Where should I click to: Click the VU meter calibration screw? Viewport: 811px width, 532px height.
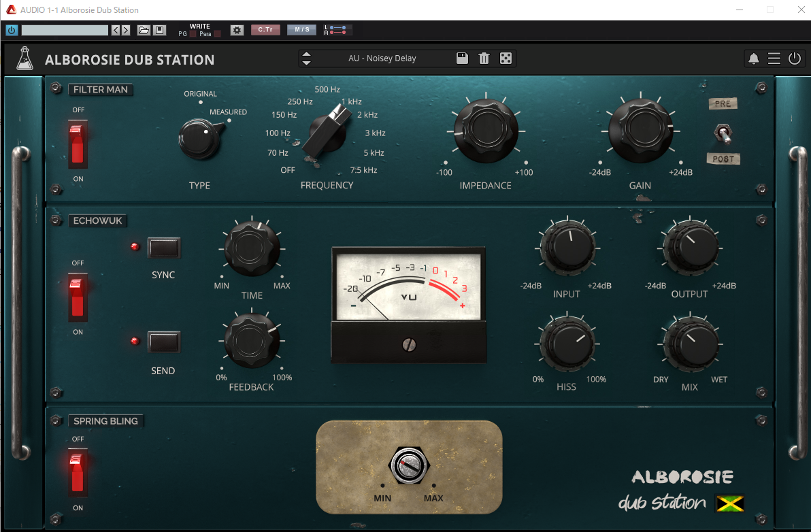click(x=409, y=345)
